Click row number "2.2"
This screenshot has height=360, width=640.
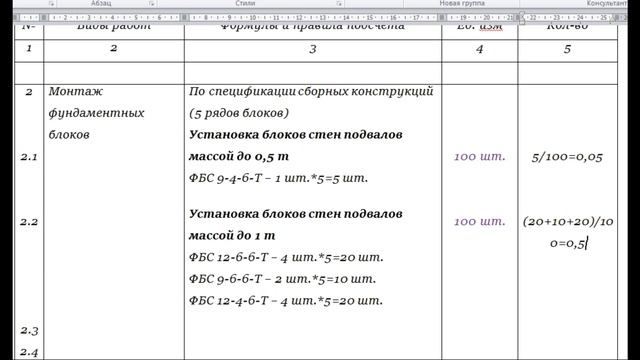[x=29, y=222]
